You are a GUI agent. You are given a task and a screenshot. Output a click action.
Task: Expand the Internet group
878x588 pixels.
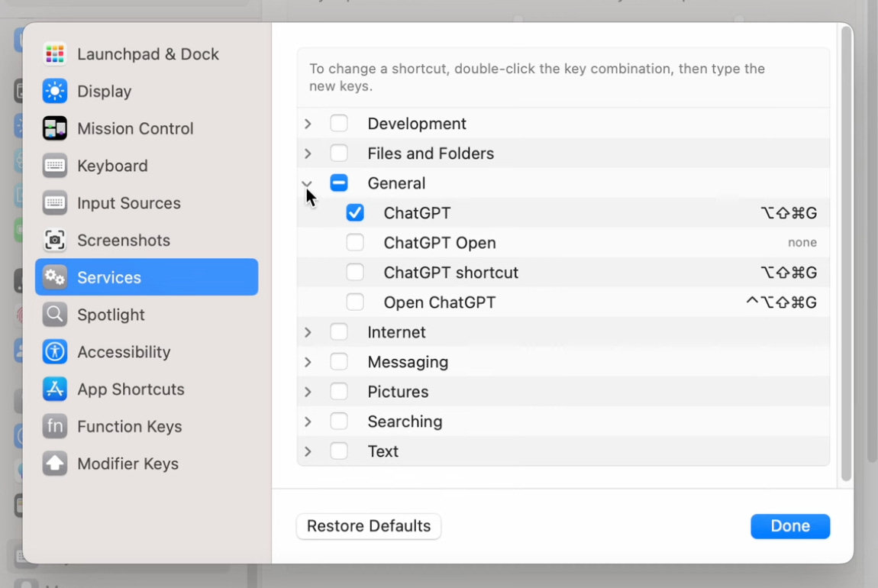308,332
